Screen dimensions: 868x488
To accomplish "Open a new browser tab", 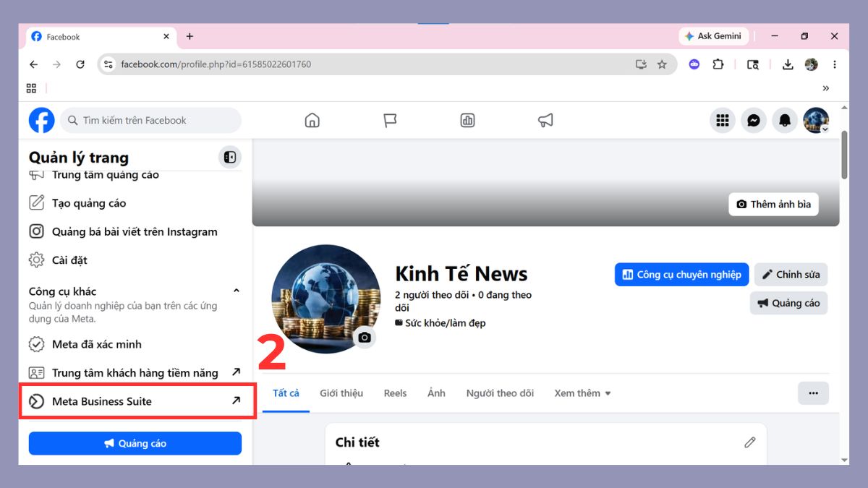I will (x=190, y=36).
